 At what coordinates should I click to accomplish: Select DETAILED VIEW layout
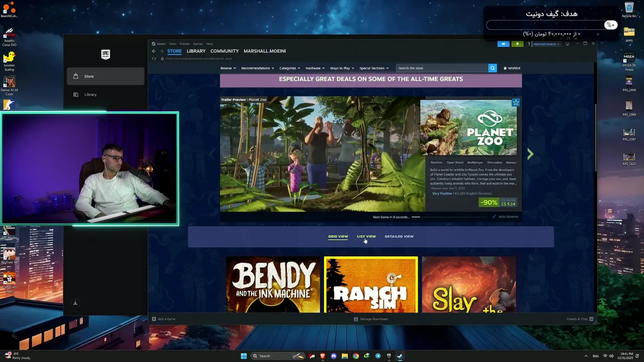pyautogui.click(x=399, y=236)
